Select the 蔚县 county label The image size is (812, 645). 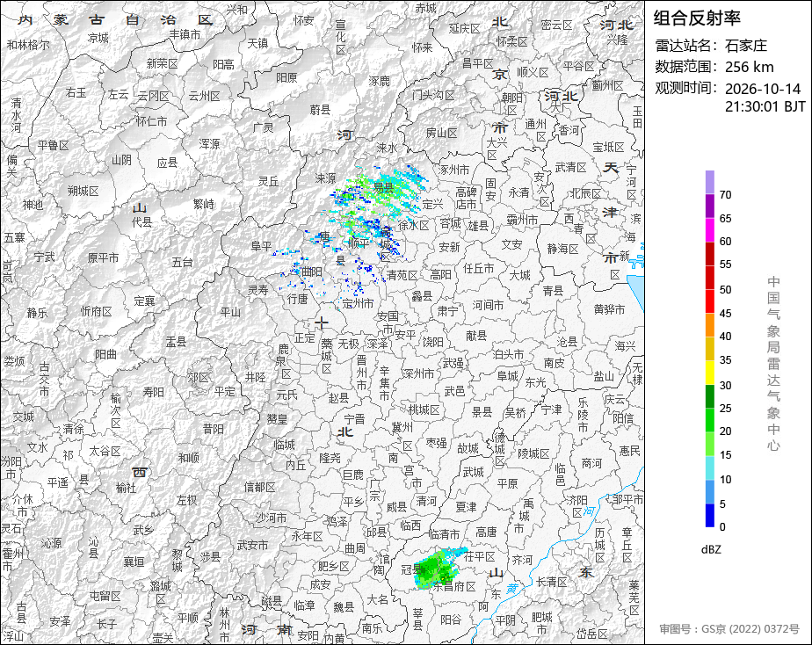pyautogui.click(x=320, y=109)
